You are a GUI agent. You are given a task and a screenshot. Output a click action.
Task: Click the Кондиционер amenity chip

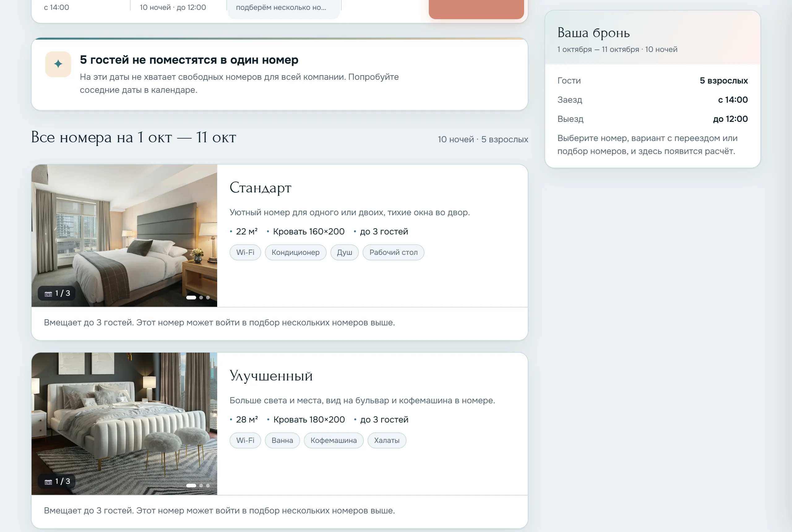pos(295,252)
